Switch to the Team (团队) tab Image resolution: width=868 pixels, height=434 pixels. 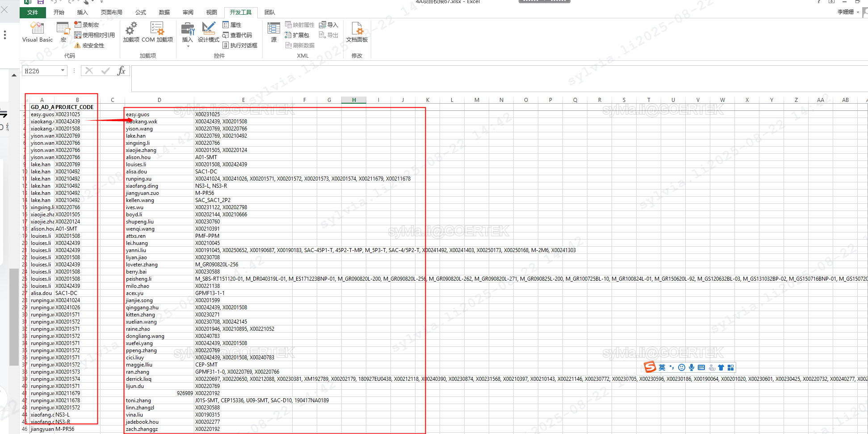pos(270,12)
